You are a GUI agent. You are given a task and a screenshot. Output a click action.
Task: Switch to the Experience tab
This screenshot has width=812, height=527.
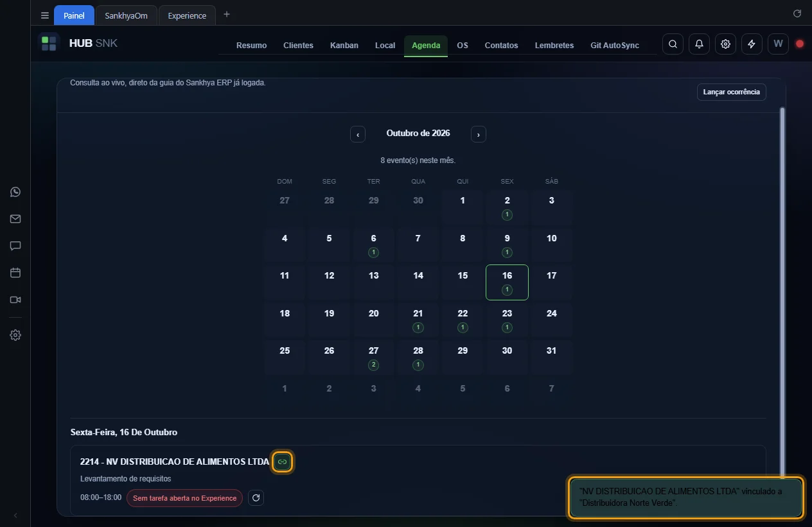coord(187,15)
